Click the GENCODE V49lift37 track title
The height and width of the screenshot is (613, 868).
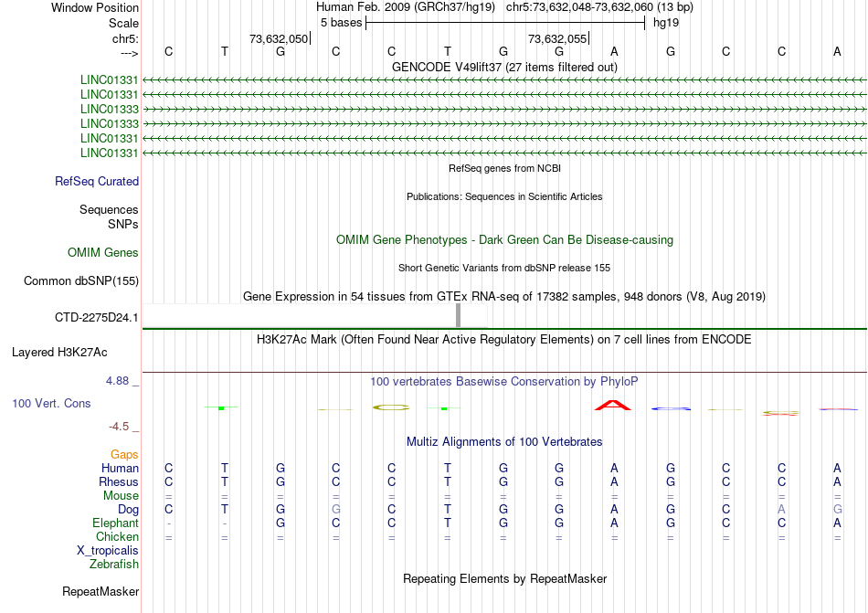[x=504, y=67]
